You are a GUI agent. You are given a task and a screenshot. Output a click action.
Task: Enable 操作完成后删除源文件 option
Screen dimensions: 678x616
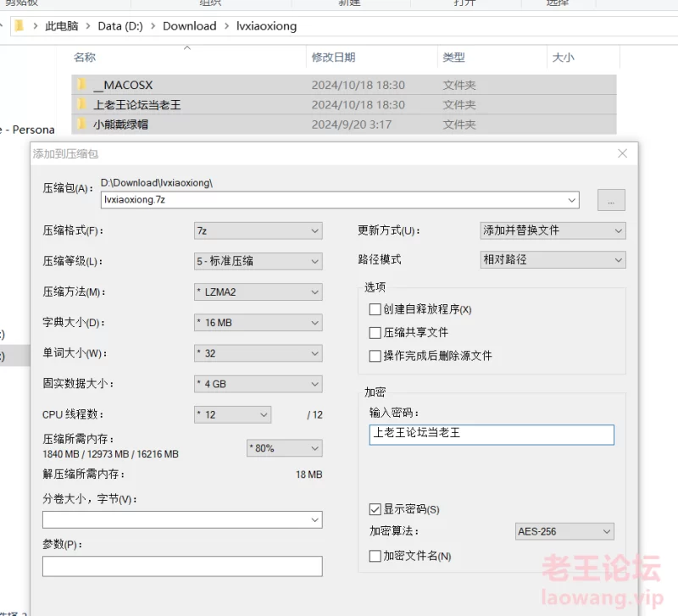[375, 356]
